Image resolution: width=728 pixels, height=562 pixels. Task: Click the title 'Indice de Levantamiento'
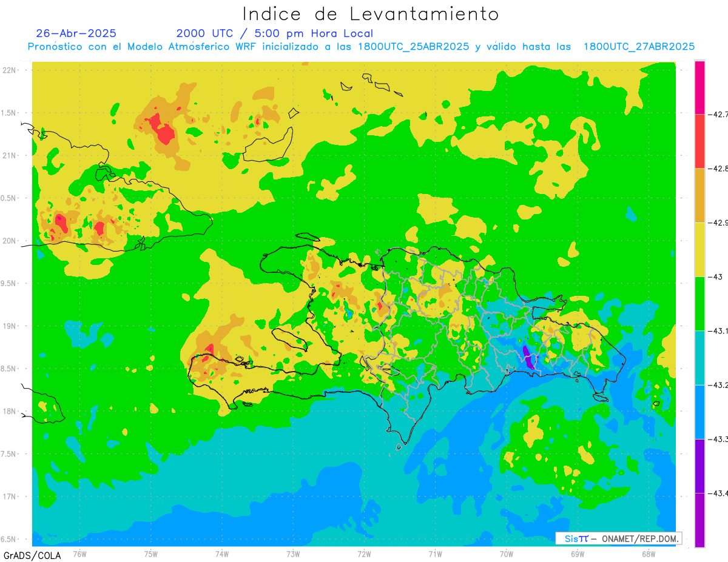(x=371, y=14)
